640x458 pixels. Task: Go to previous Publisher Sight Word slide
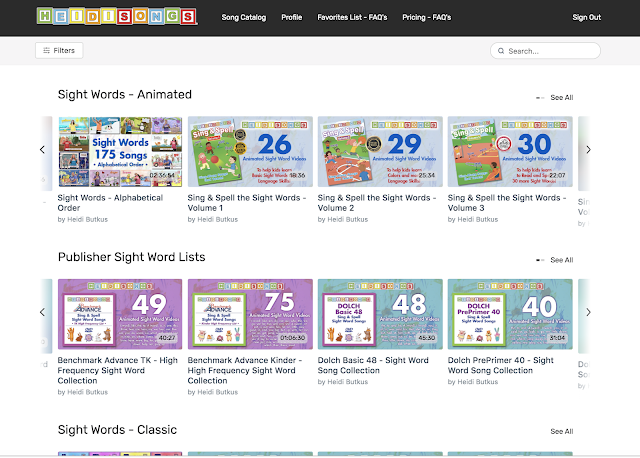42,312
